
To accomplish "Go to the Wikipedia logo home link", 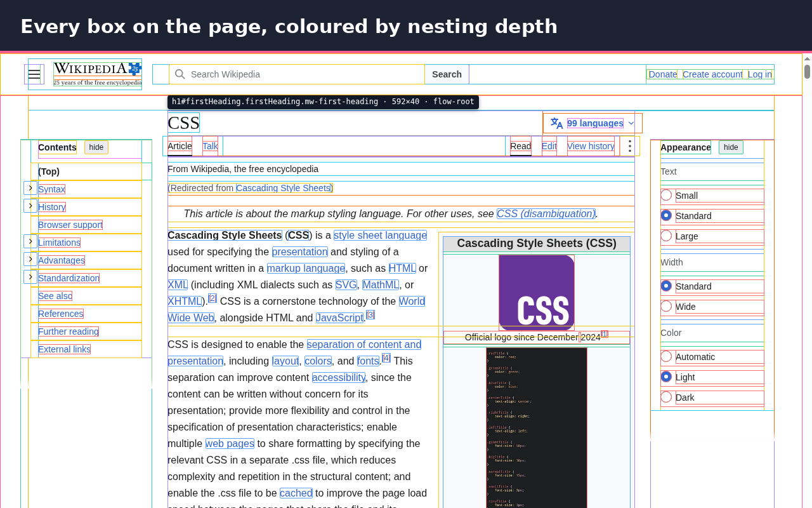I will pyautogui.click(x=98, y=74).
